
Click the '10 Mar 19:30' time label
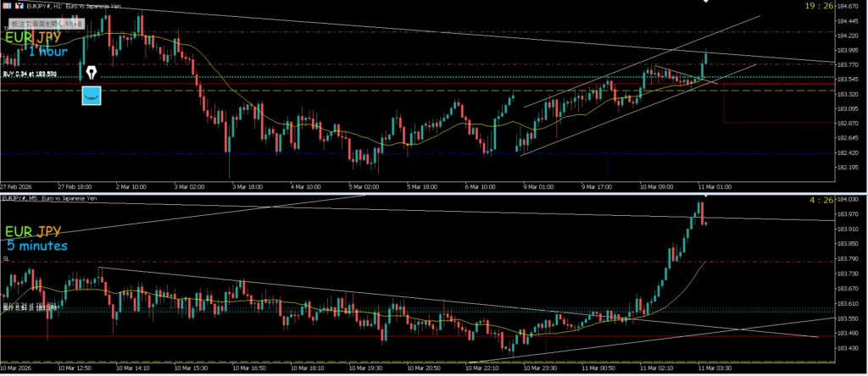(364, 368)
